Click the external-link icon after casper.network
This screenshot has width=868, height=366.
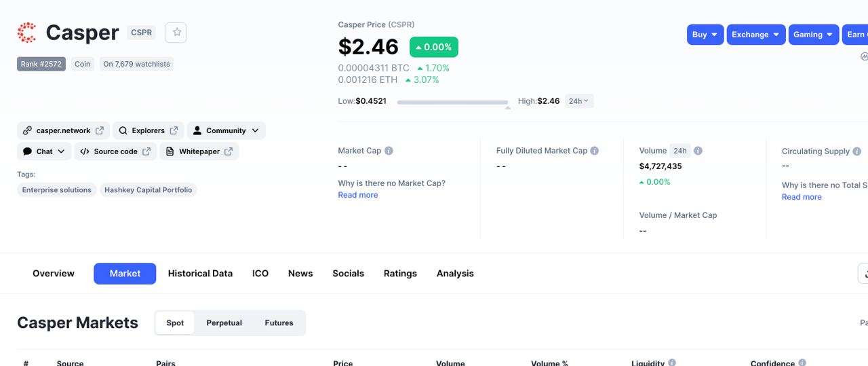coord(100,130)
